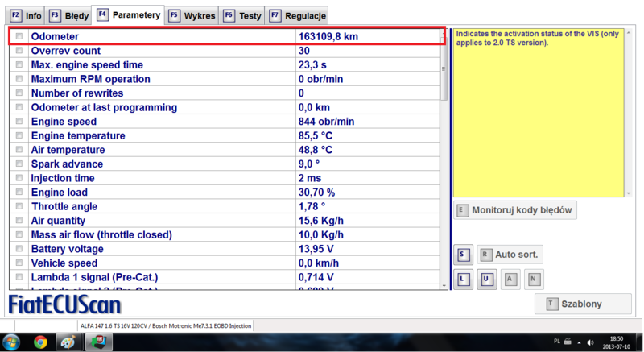The height and width of the screenshot is (352, 644).
Task: Switch to the Błędy tab
Action: pyautogui.click(x=68, y=15)
